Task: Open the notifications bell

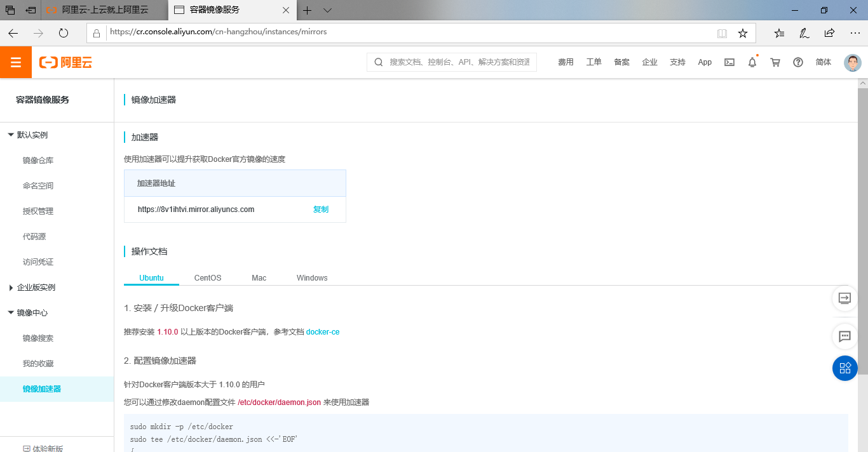Action: pyautogui.click(x=752, y=62)
